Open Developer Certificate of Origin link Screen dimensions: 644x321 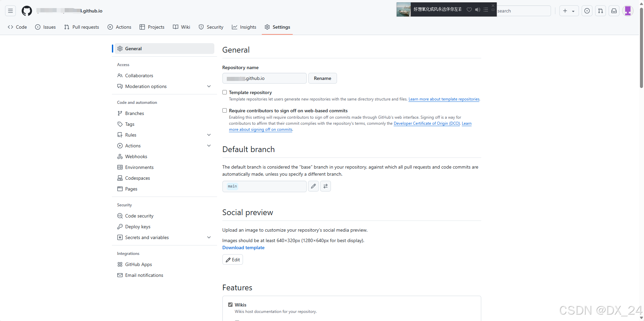pyautogui.click(x=427, y=123)
